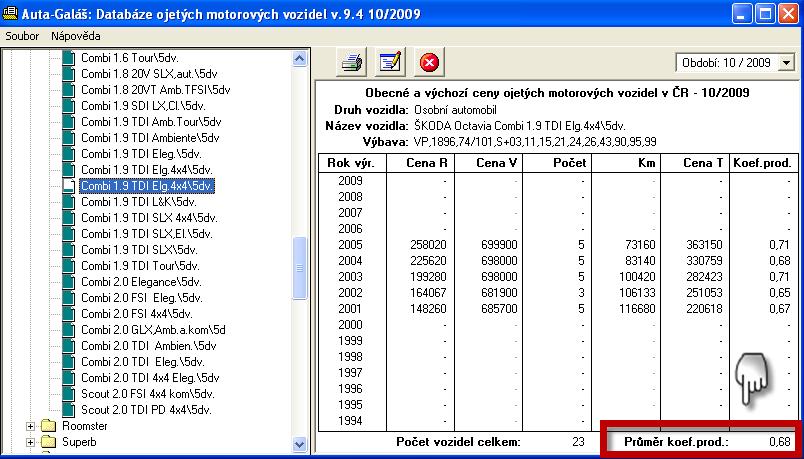The height and width of the screenshot is (459, 804).
Task: Select Combi 1.8 20VT Amb.TFSI\5dv tree item
Action: [156, 90]
